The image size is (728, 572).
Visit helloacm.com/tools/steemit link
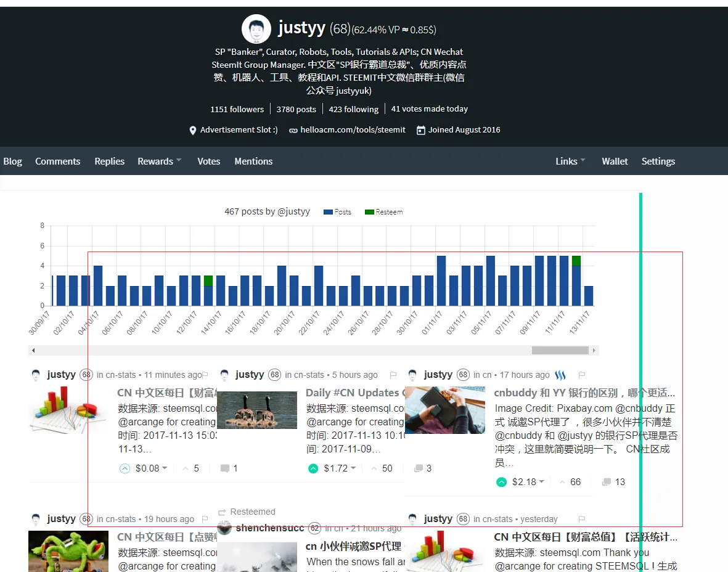[353, 130]
